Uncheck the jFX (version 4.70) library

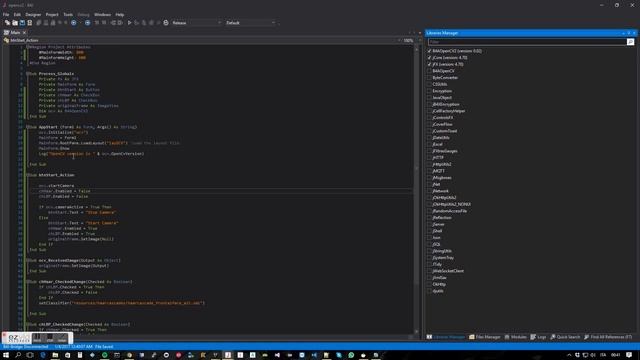(429, 64)
